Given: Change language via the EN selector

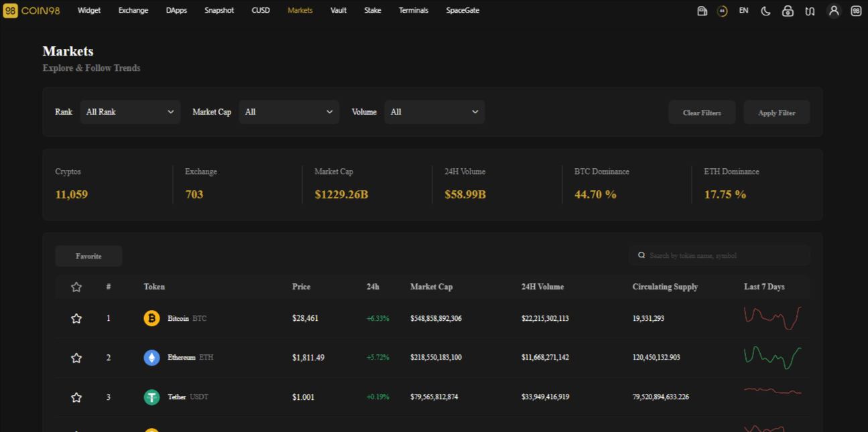Looking at the screenshot, I should tap(743, 11).
